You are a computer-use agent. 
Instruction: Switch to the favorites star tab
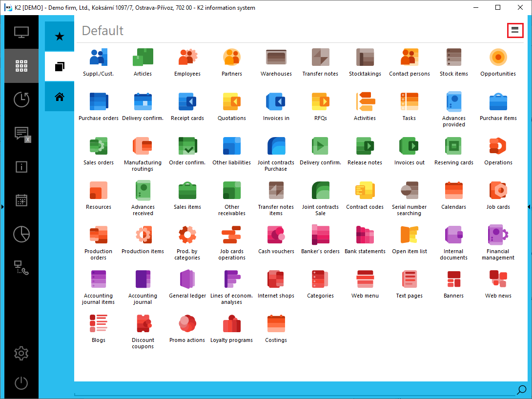point(60,36)
